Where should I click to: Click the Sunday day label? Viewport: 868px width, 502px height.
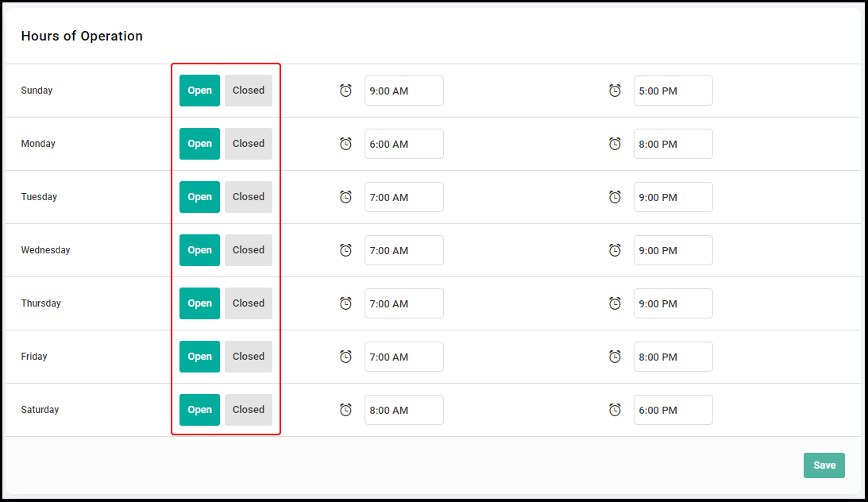[37, 91]
